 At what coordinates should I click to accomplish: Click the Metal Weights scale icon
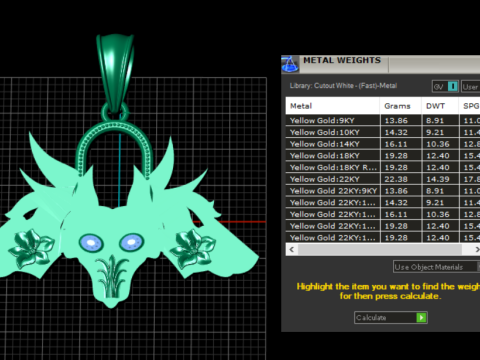click(290, 64)
